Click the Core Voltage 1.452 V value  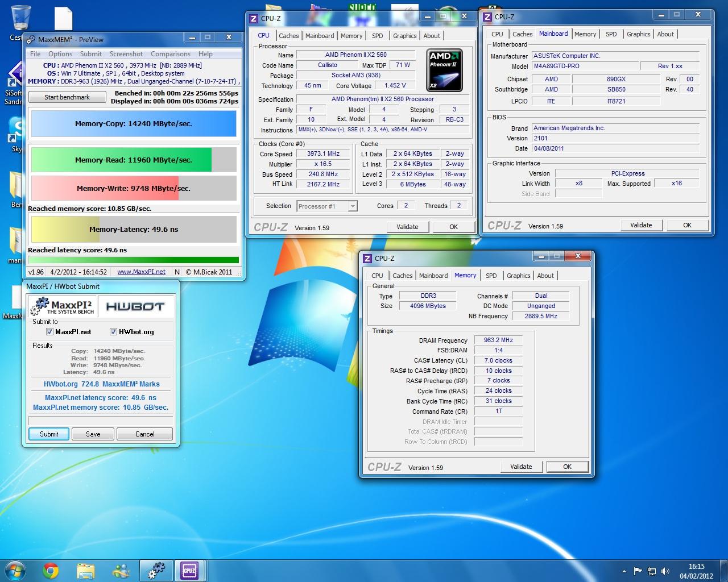coord(395,86)
